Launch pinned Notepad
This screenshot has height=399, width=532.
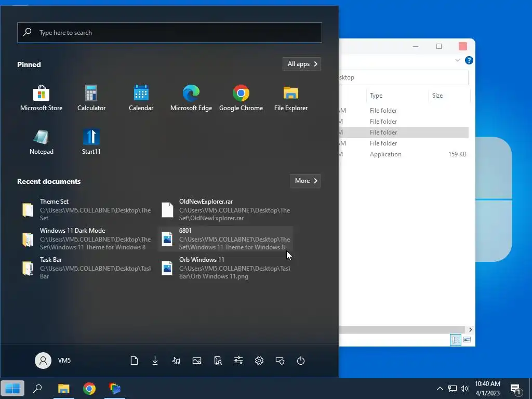coord(42,142)
